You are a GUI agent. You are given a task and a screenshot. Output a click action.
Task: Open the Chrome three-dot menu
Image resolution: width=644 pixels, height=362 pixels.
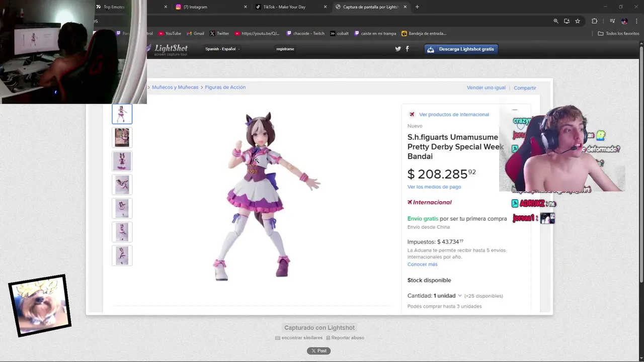[x=637, y=21]
